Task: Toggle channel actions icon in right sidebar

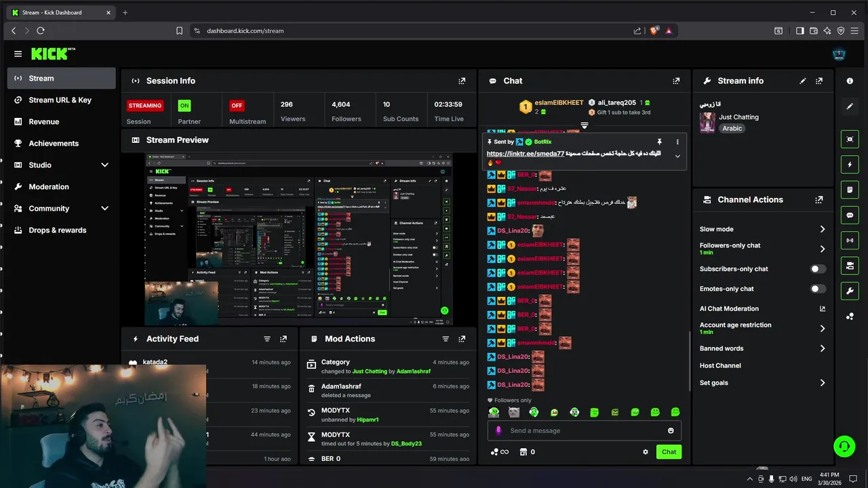Action: (850, 266)
